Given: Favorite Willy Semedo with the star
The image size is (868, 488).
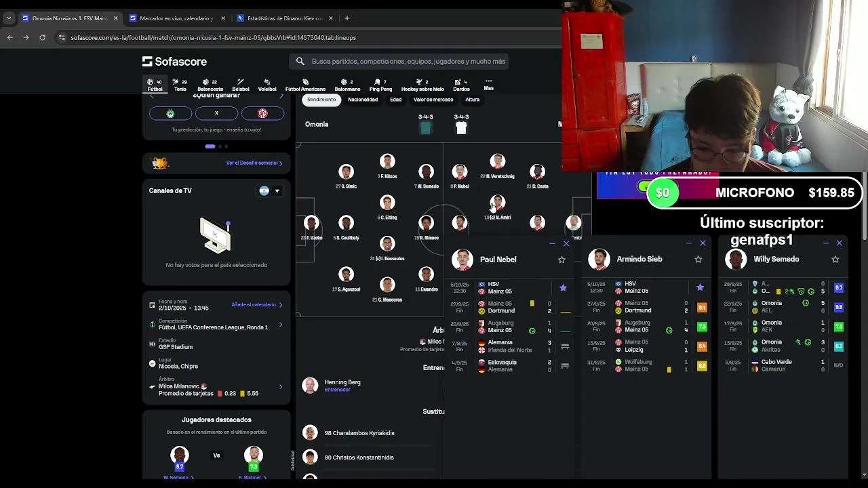Looking at the screenshot, I should [x=835, y=260].
